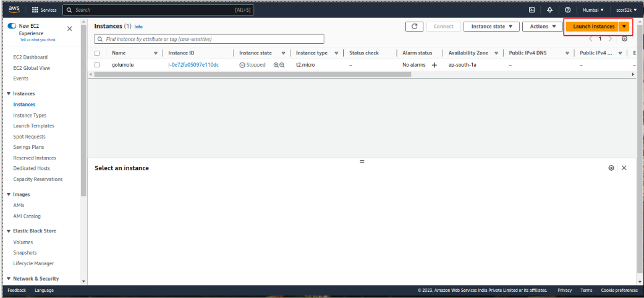
Task: Close the New EC2 Experience banner
Action: tap(69, 29)
